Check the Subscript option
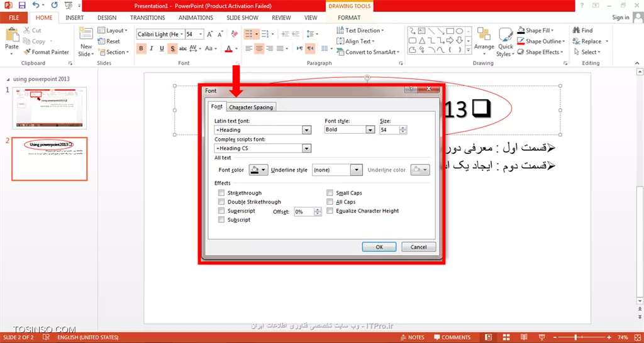 click(x=221, y=220)
